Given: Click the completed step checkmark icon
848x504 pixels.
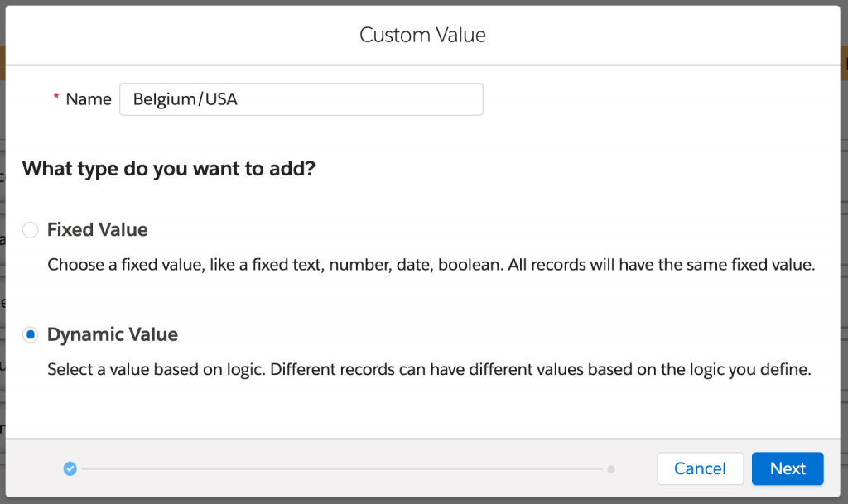Looking at the screenshot, I should 70,469.
